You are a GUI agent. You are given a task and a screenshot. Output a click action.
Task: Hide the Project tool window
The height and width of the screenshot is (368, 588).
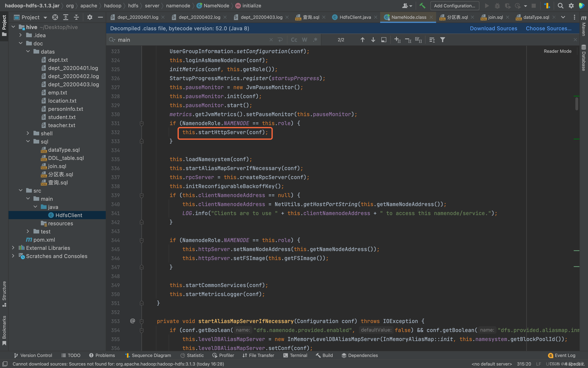tap(100, 17)
